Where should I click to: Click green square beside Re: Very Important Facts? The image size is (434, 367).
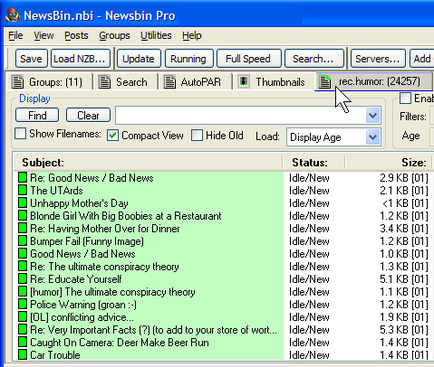pos(22,329)
